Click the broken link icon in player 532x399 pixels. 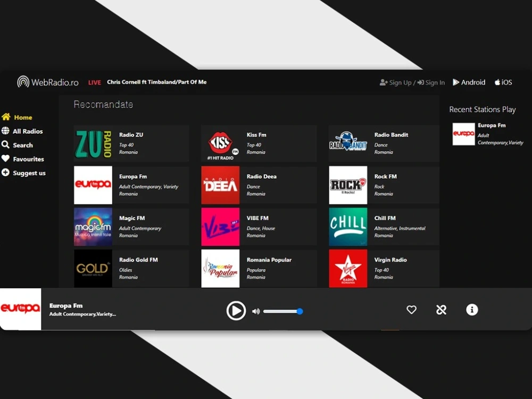click(441, 310)
